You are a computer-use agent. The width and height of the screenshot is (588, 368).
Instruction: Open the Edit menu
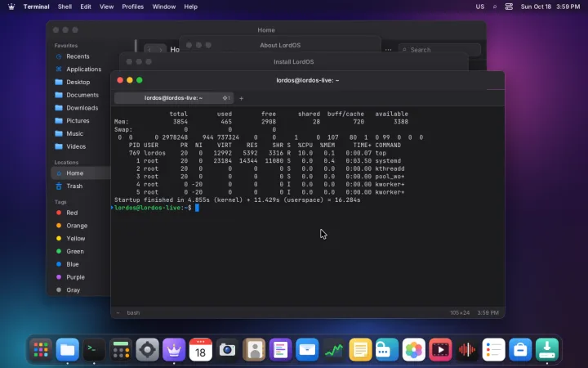click(x=86, y=7)
